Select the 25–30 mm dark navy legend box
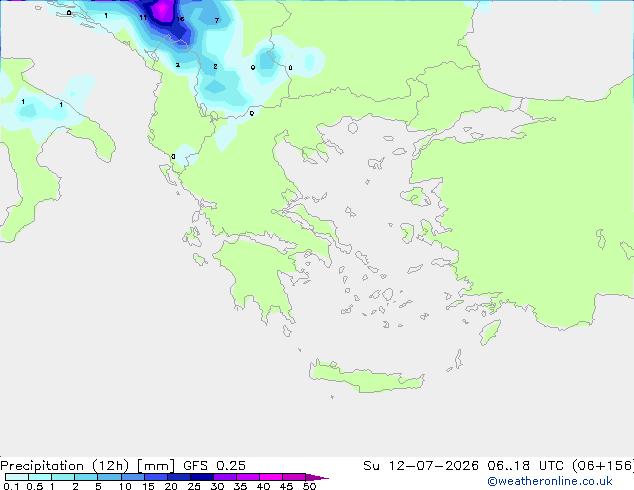Viewport: 634px width, 490px height. (x=201, y=477)
